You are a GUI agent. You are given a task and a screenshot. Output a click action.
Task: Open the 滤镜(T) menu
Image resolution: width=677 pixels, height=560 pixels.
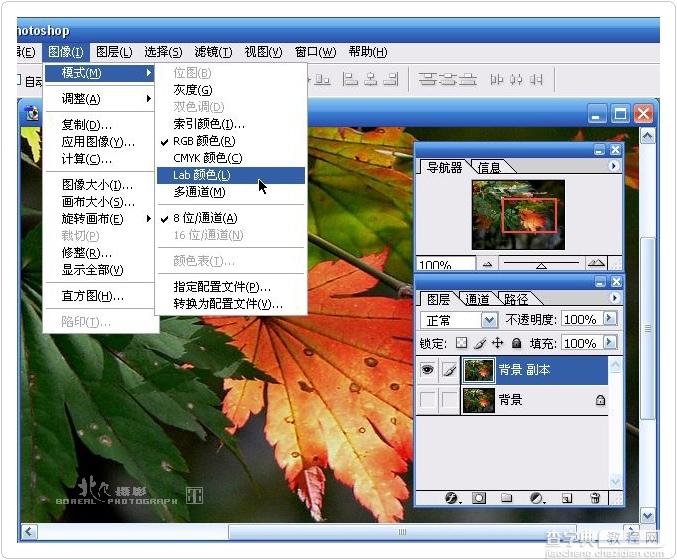click(213, 52)
